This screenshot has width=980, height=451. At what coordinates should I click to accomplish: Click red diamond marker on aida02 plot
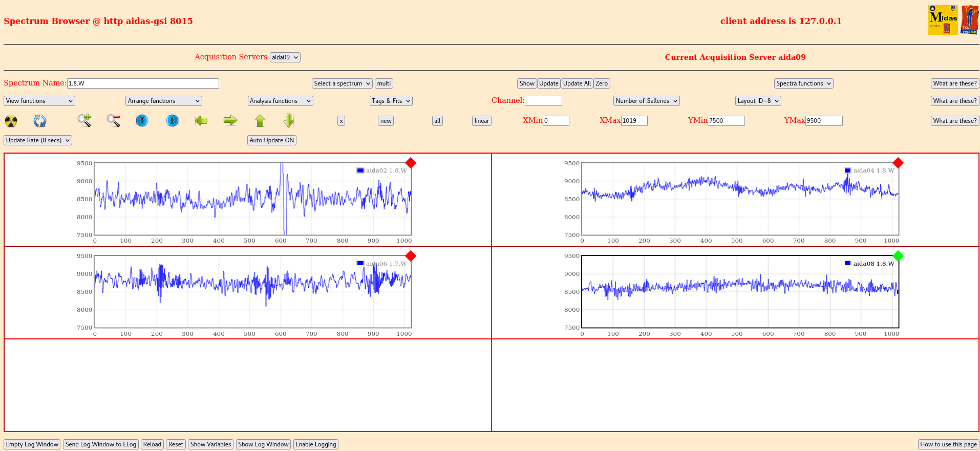[x=411, y=163]
